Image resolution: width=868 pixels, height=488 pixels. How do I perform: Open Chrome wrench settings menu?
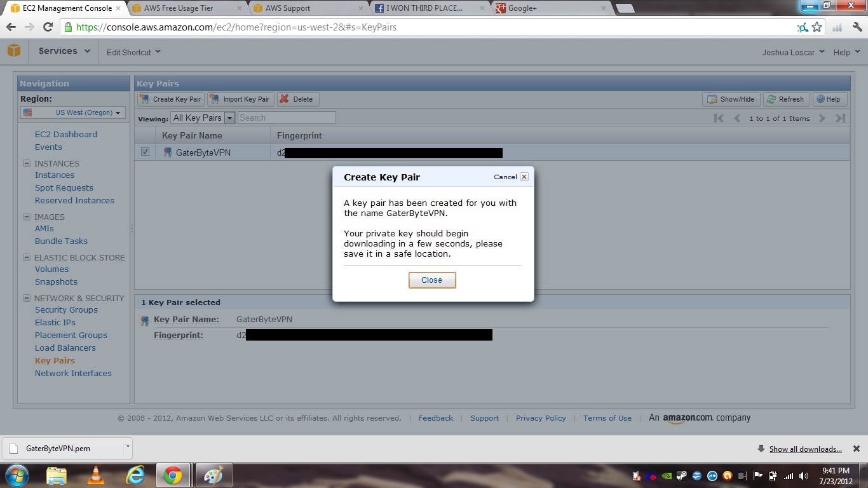(x=857, y=27)
